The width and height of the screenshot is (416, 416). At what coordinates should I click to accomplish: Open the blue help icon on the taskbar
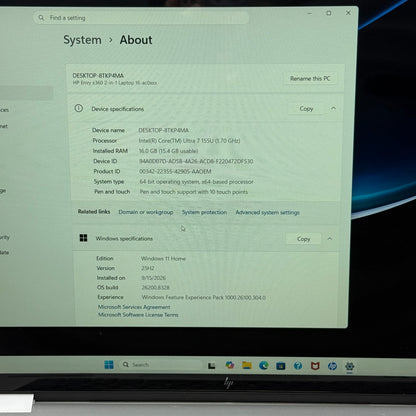[x=298, y=366]
